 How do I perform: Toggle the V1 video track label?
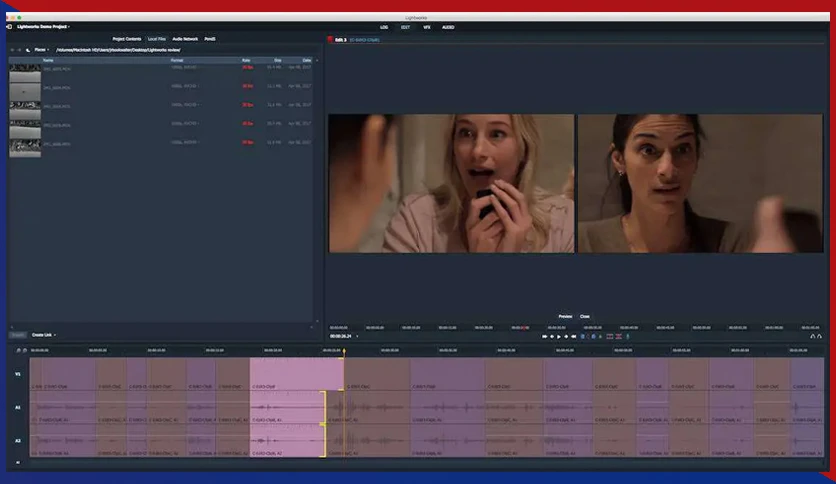coord(18,374)
